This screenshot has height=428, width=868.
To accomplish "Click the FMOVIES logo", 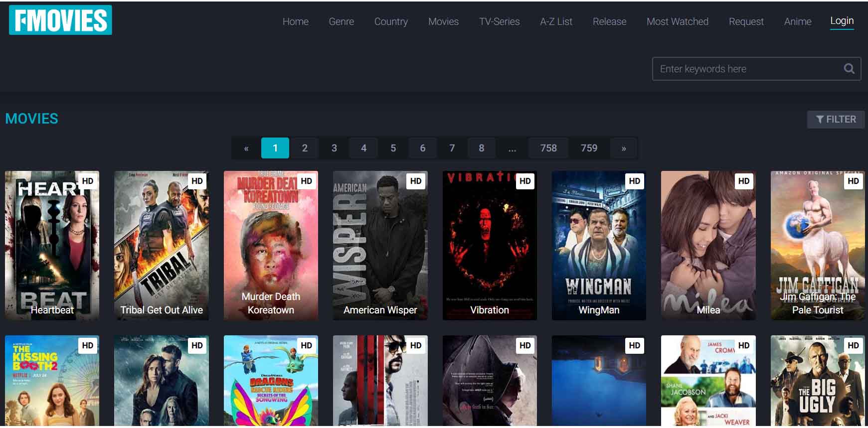I will [x=60, y=20].
